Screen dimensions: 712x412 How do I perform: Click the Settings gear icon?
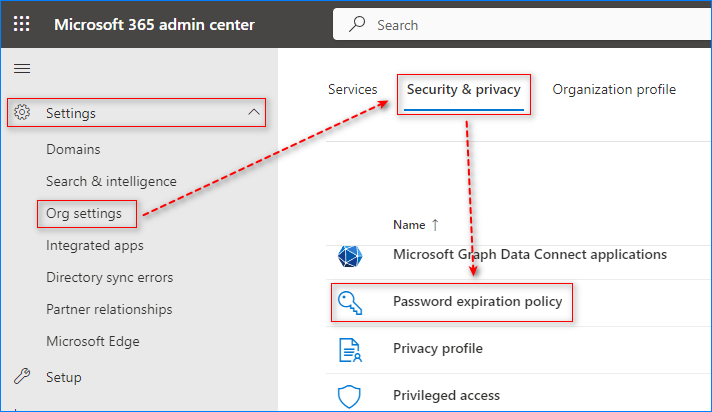22,112
